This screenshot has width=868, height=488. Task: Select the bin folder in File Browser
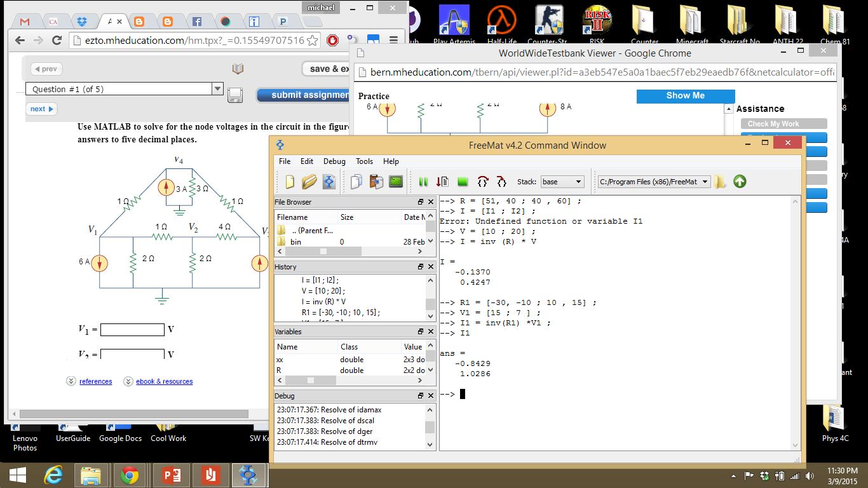click(x=296, y=242)
